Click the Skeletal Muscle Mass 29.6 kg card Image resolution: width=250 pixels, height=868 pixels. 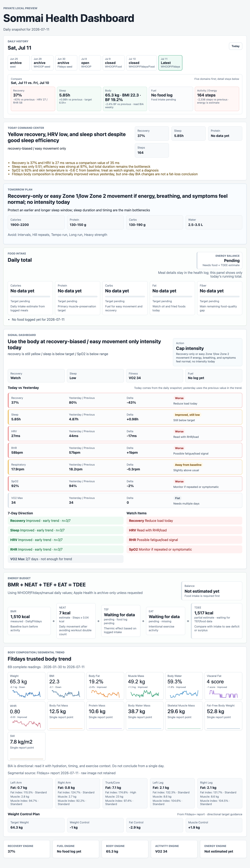pos(184,716)
